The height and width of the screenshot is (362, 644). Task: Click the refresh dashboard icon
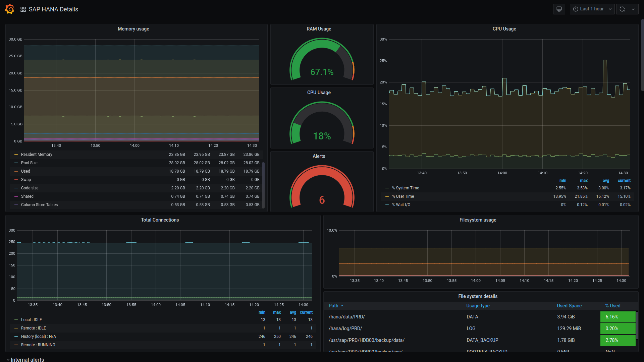tap(622, 9)
